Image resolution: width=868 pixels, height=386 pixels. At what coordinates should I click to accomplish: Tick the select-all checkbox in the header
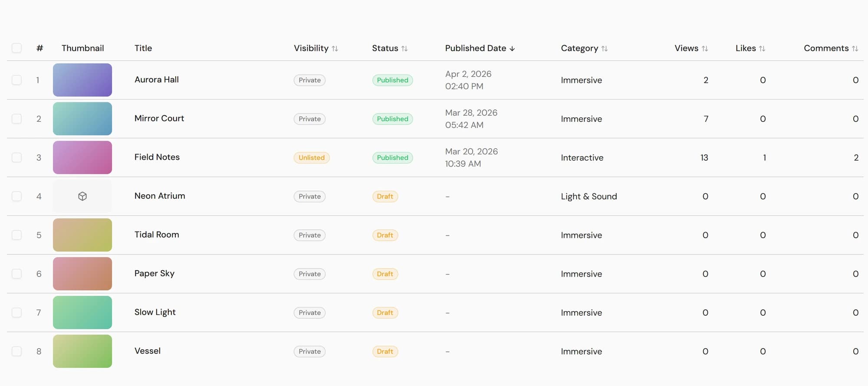16,48
